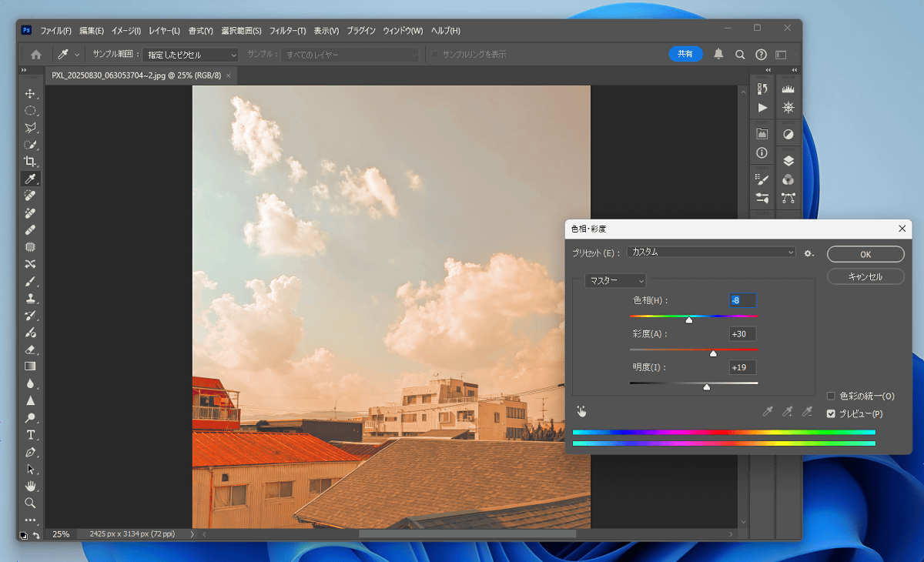Select the Brush tool
924x562 pixels.
coord(31,281)
